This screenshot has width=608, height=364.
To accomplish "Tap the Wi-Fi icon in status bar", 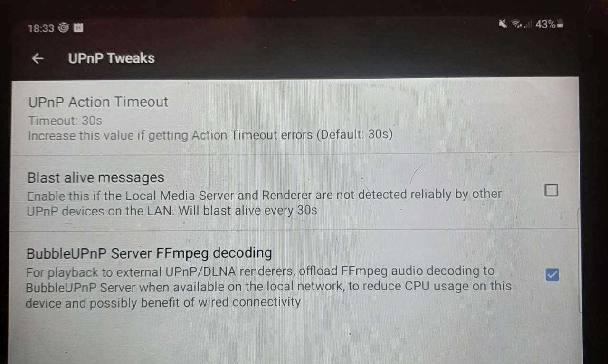I will point(516,24).
